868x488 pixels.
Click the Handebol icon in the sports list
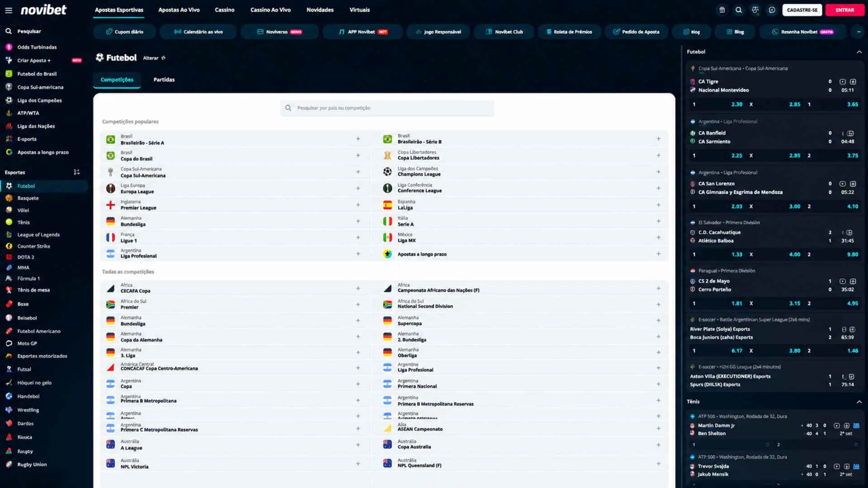(9, 396)
